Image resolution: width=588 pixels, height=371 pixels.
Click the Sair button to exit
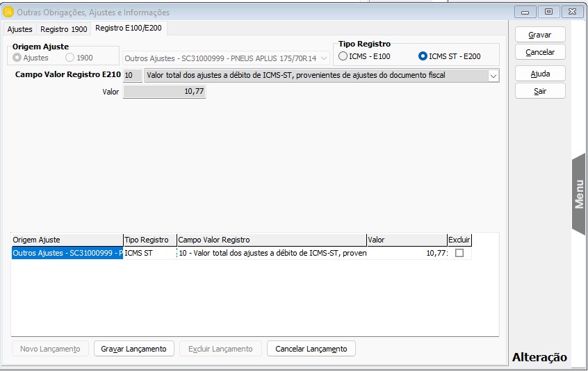[540, 91]
